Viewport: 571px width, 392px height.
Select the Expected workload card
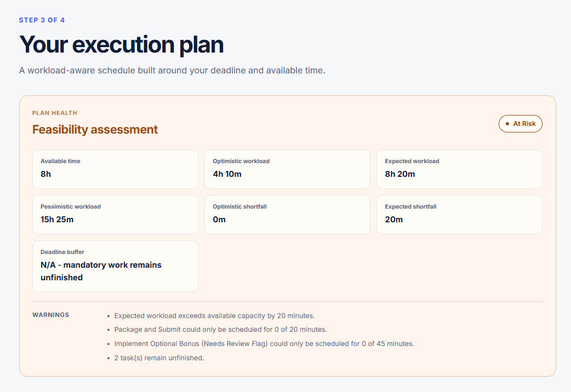coord(459,169)
